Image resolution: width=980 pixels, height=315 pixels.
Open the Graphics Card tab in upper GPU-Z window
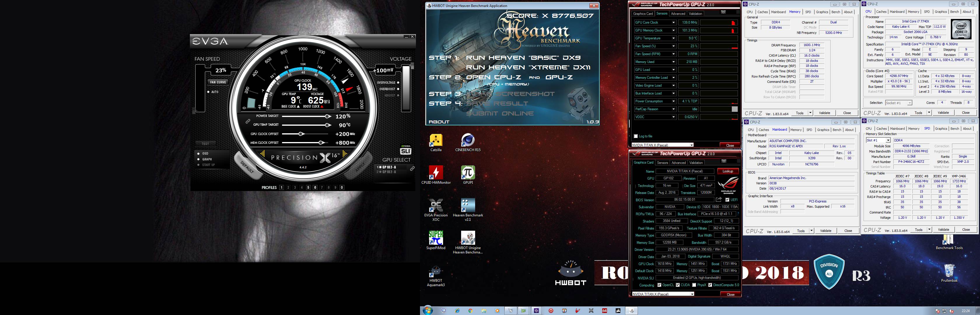(x=643, y=14)
